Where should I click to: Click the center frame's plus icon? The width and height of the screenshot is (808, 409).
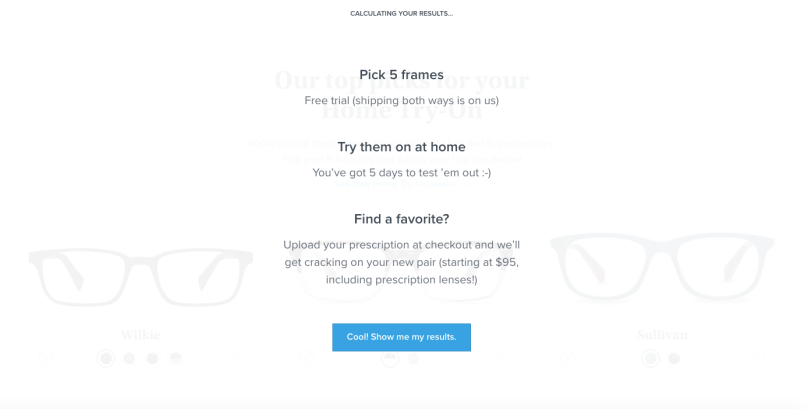306,357
